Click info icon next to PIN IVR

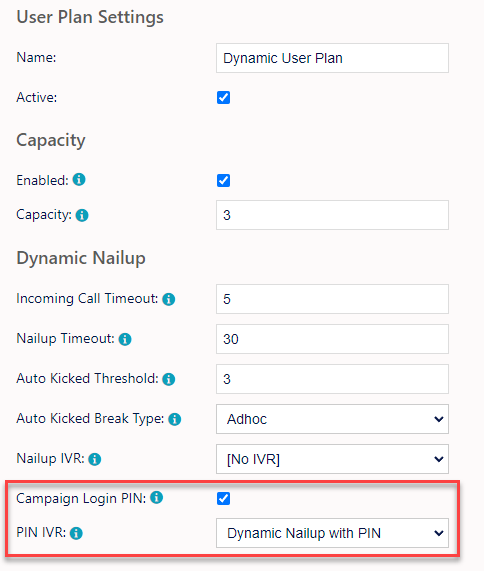point(76,533)
